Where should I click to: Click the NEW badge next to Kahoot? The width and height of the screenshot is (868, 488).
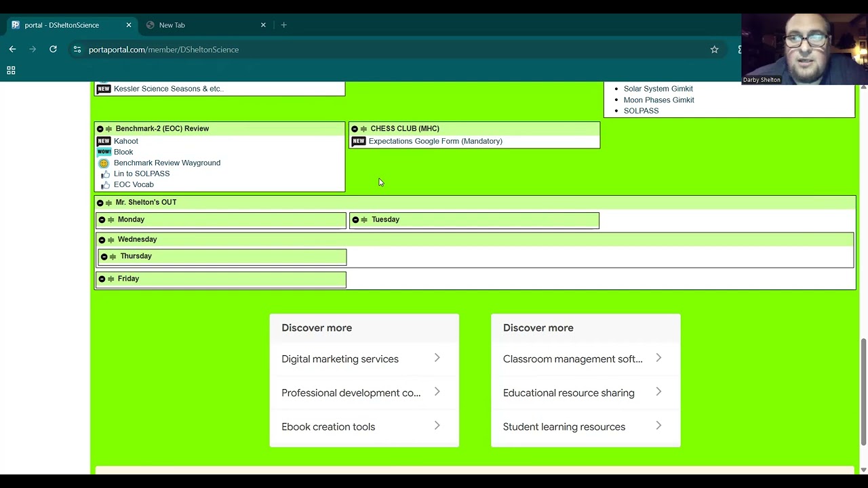104,141
